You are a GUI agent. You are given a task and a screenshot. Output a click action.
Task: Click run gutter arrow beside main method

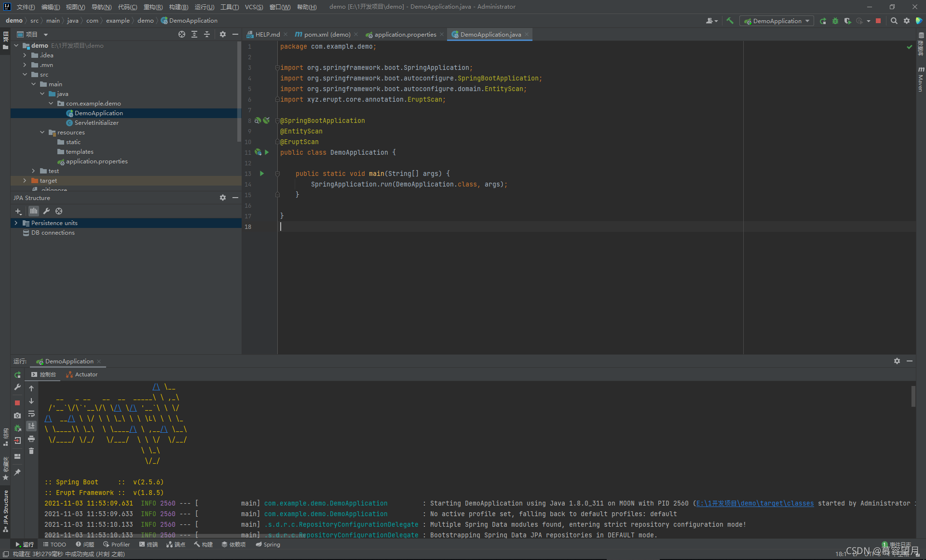(x=262, y=173)
